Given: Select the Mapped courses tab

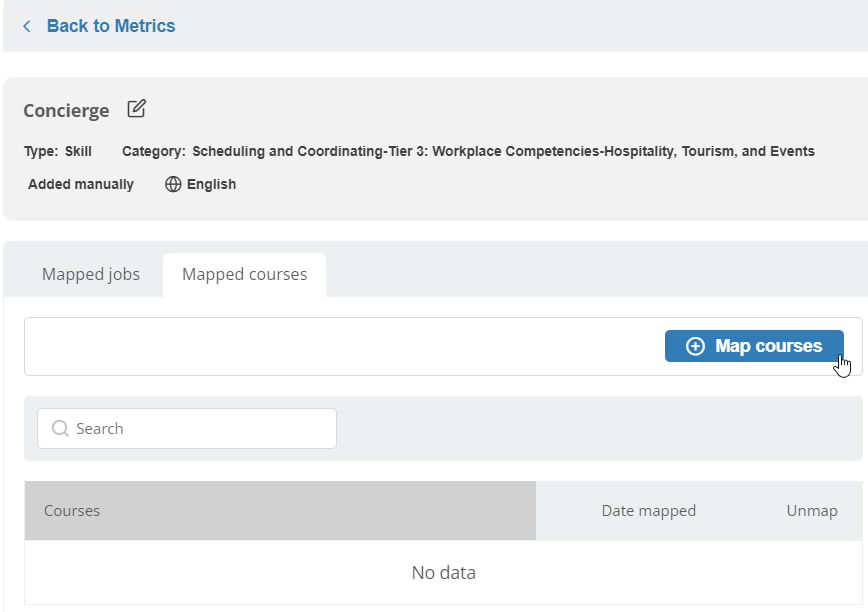Looking at the screenshot, I should tap(244, 274).
